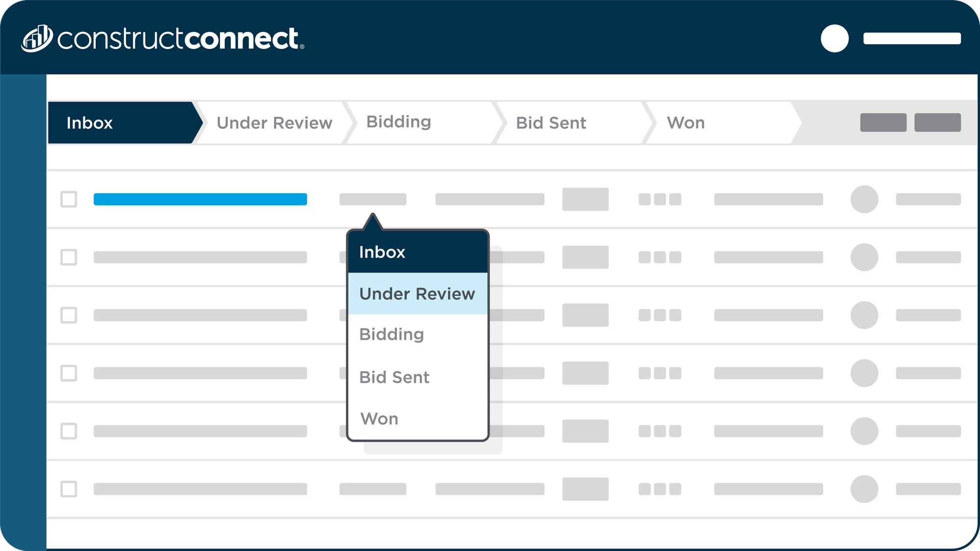Screen dimensions: 980x551
Task: Click the status indicator circle icon
Action: [x=863, y=200]
